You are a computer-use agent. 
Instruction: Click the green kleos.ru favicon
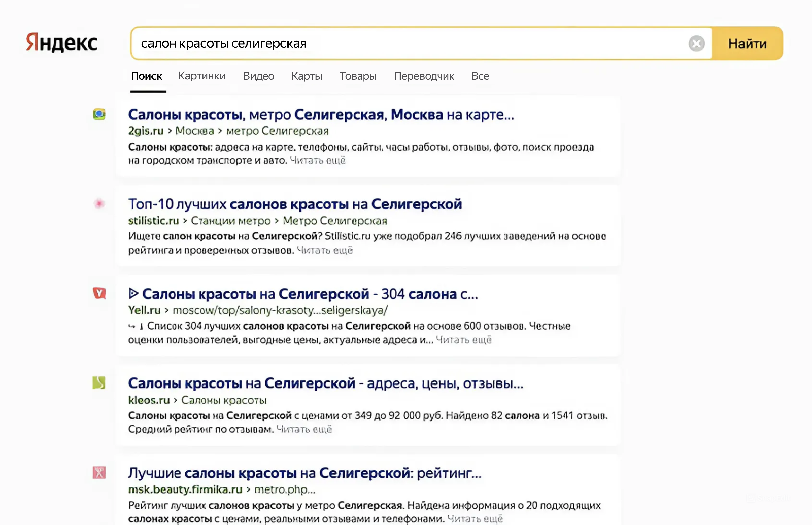click(x=99, y=383)
